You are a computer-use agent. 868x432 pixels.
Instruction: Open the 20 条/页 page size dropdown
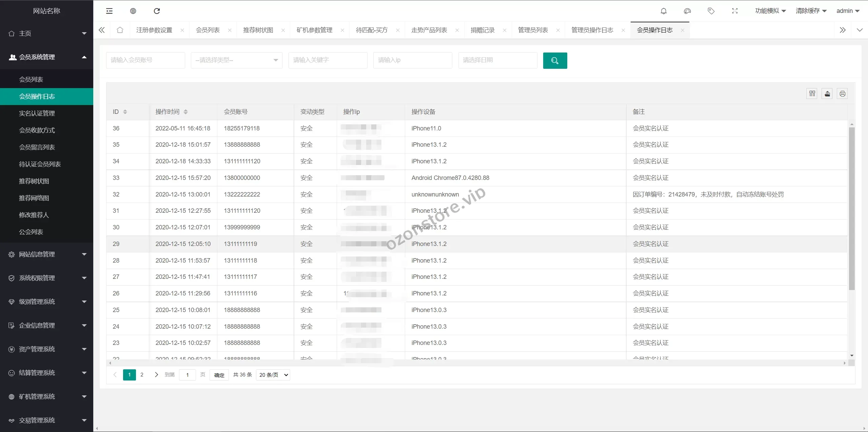coord(273,375)
